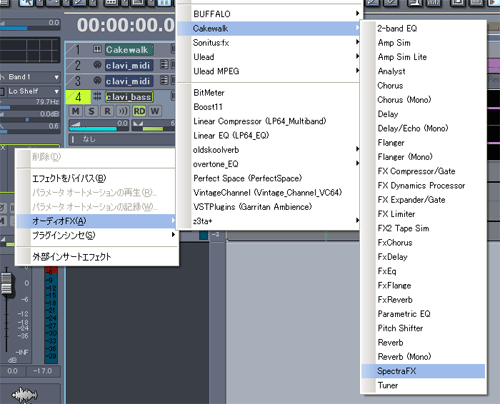Choose VSTPlugins (Garritan Ambience)
This screenshot has width=500, height=404.
(x=269, y=207)
